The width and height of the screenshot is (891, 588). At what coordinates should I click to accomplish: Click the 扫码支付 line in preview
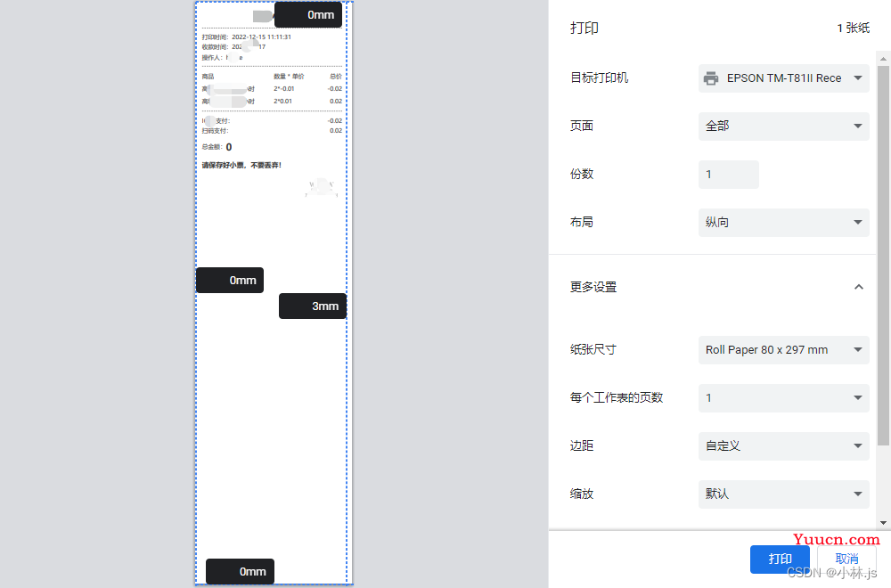click(272, 131)
